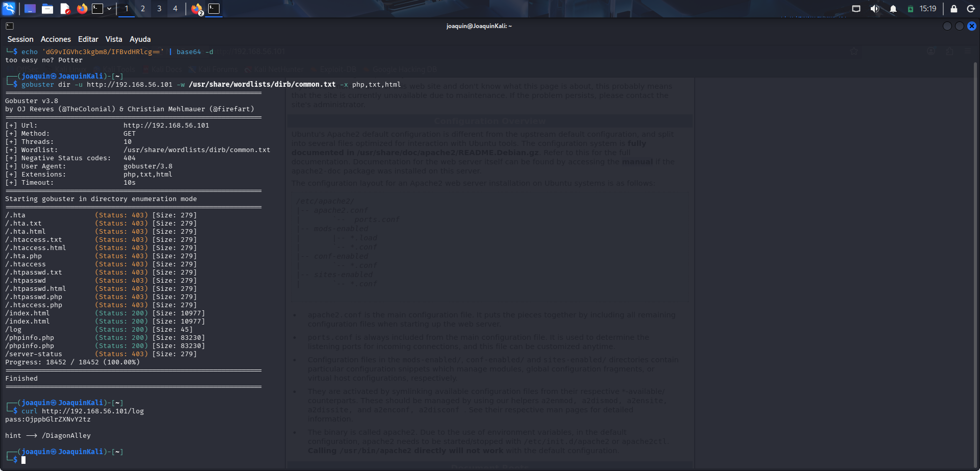Lock the screen with the padlock icon
Viewport: 980px width, 471px height.
[x=953, y=9]
